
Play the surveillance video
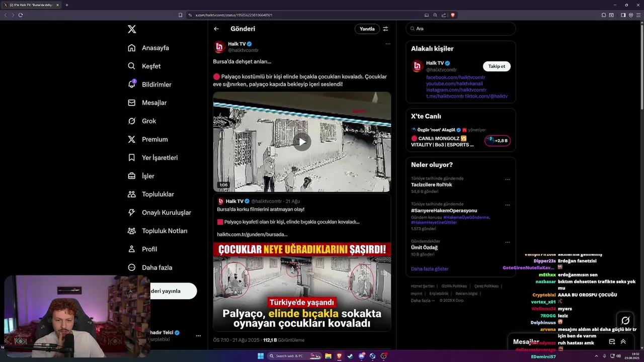302,142
